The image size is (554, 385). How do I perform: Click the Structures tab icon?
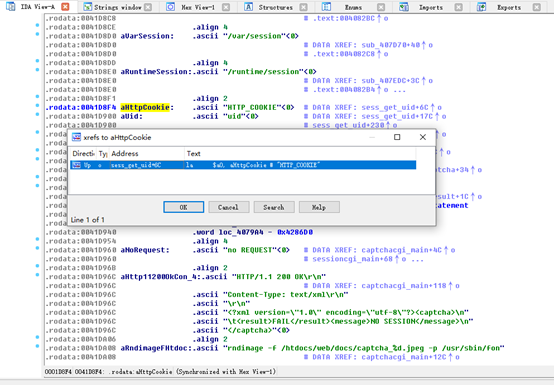pos(248,7)
